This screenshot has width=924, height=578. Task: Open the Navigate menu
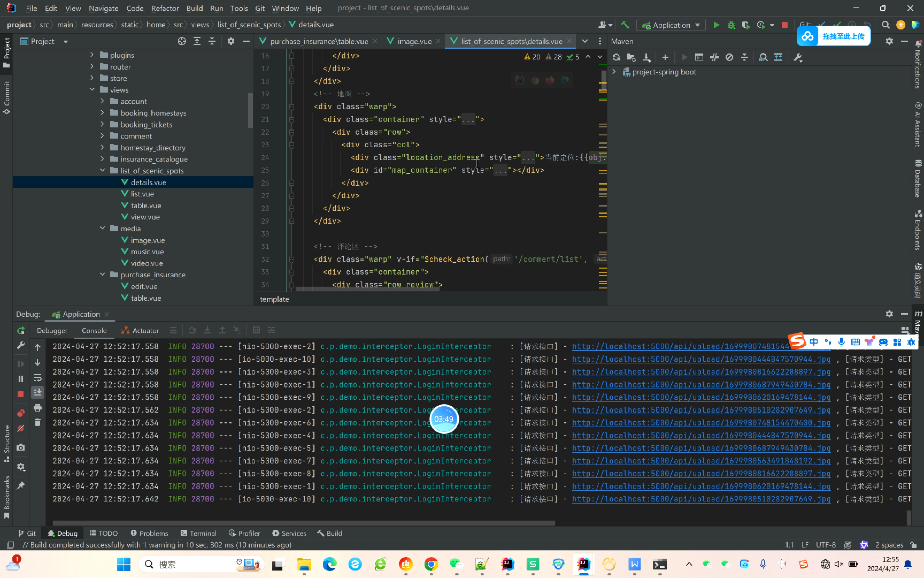(x=103, y=8)
